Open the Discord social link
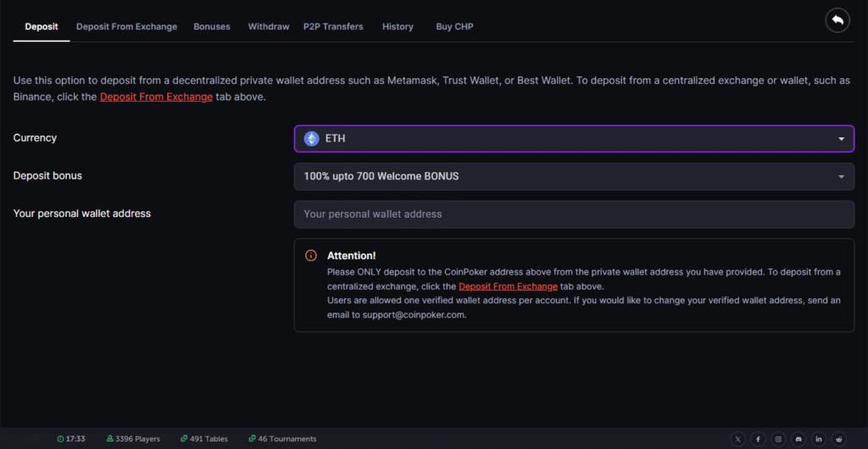This screenshot has height=449, width=868. pos(798,439)
